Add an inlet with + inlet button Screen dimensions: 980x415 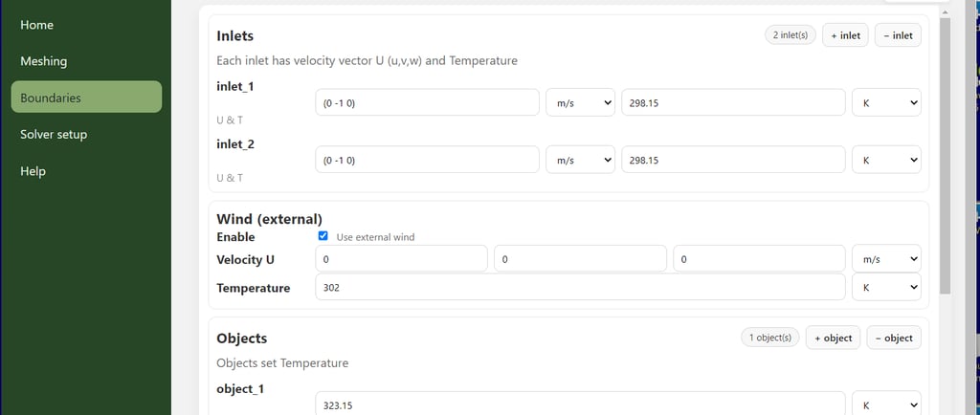(845, 35)
